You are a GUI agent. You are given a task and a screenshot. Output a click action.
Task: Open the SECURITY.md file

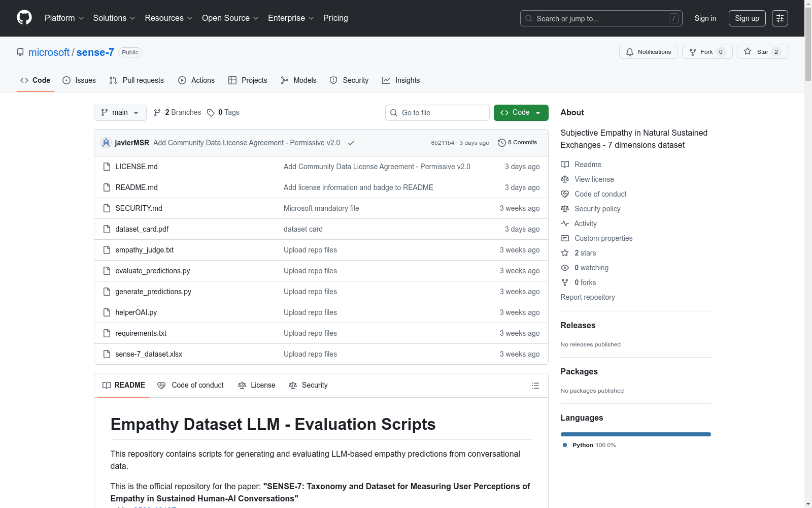(x=139, y=208)
